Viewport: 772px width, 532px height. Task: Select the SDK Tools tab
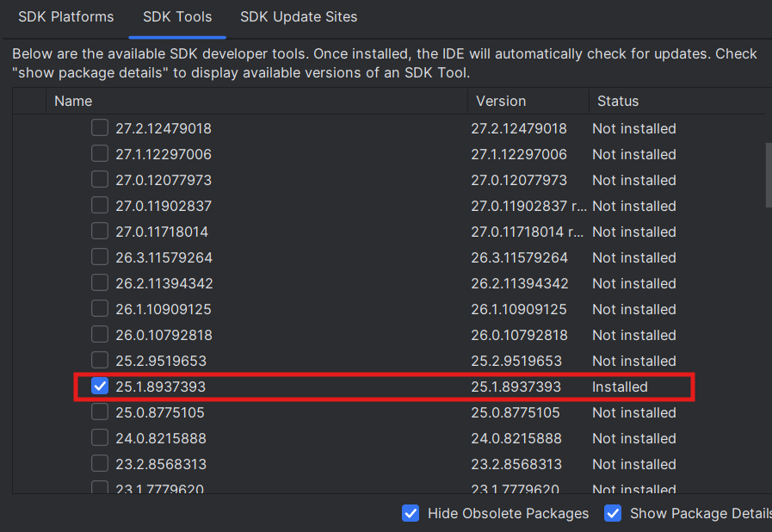point(177,17)
